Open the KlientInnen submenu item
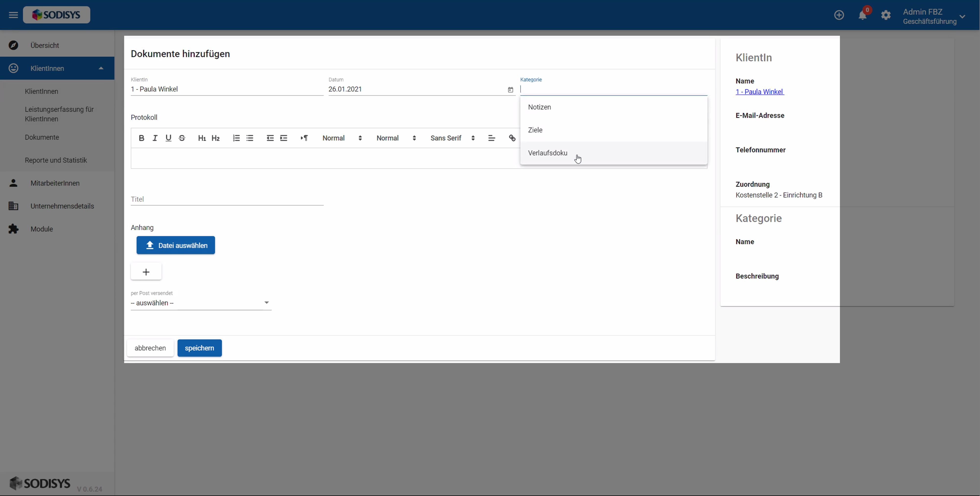The height and width of the screenshot is (496, 980). click(x=41, y=91)
